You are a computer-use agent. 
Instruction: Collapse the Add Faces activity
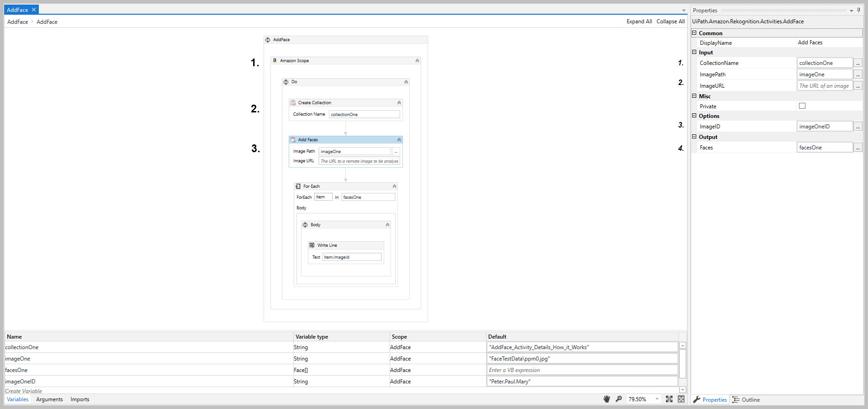tap(399, 140)
